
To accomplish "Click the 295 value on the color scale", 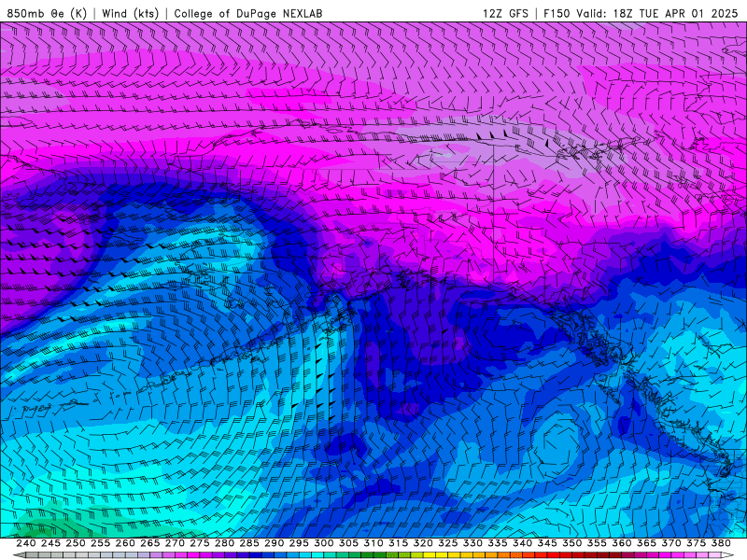I will (299, 543).
